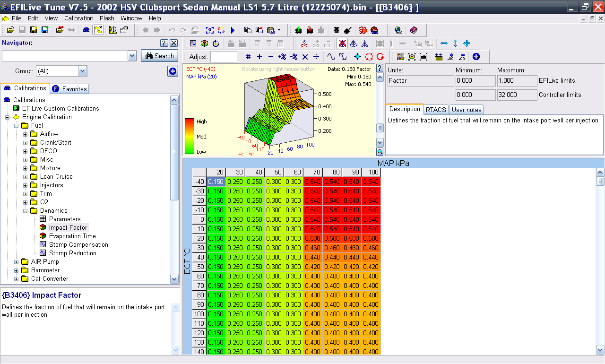Click the blue car calibration icon
Screen dimensions: 605x364
click(x=86, y=30)
